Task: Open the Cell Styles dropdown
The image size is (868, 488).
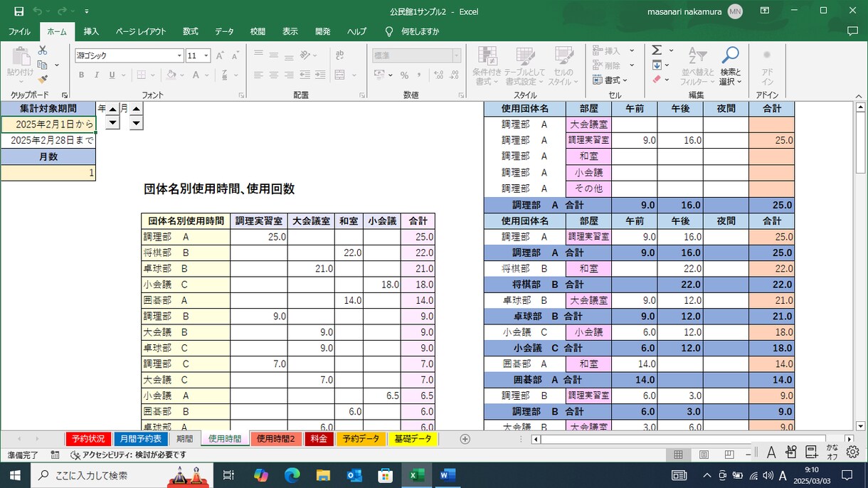Action: coord(563,66)
